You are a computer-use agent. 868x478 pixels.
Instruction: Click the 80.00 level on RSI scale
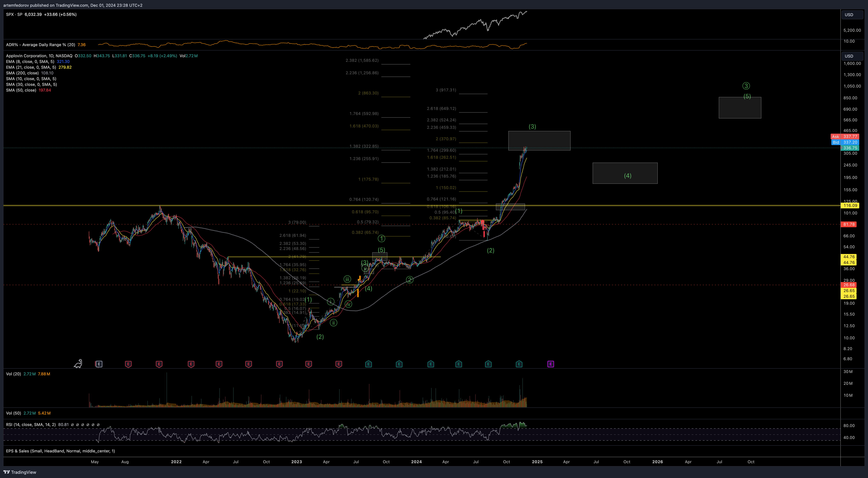click(849, 426)
